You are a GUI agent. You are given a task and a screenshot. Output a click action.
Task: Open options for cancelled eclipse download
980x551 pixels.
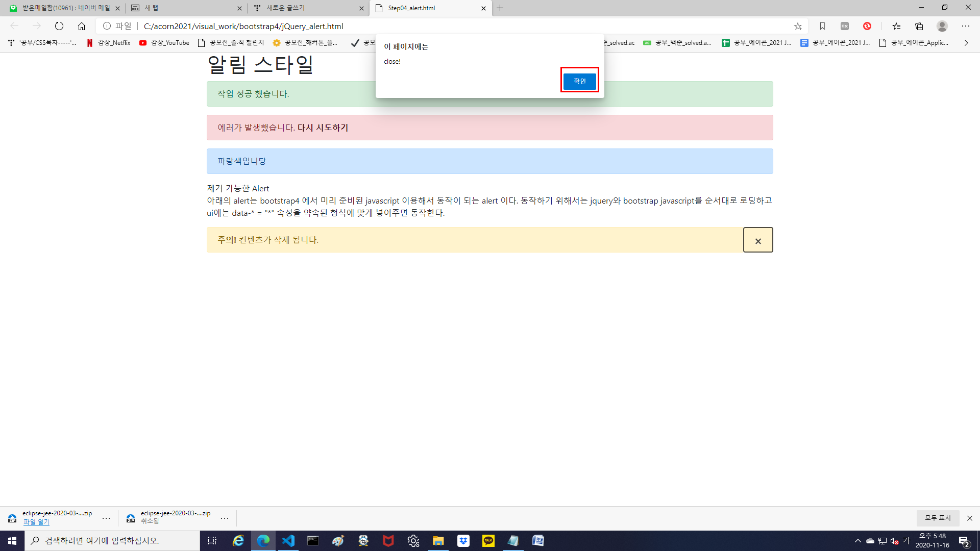point(225,518)
